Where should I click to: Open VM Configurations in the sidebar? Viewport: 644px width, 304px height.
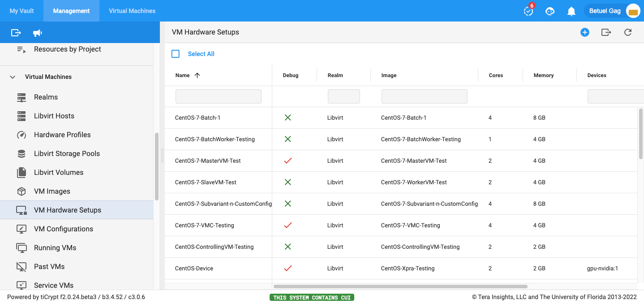pyautogui.click(x=63, y=229)
